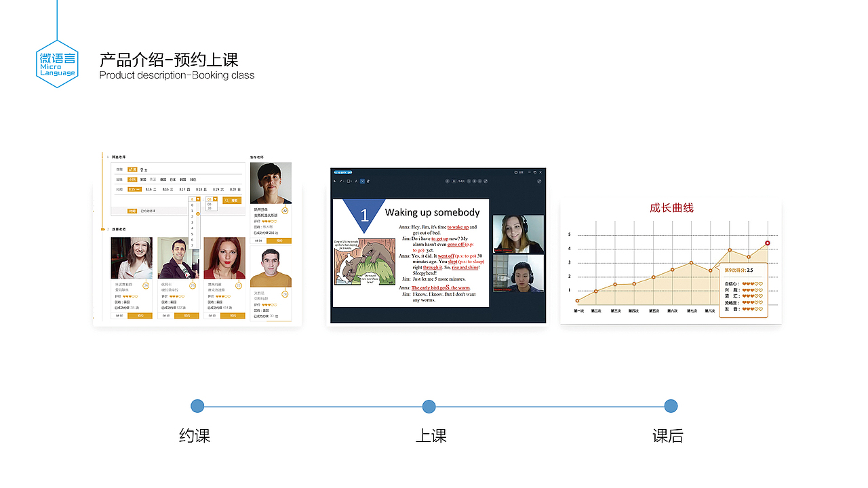868x488 pixels.
Task: Click the circled 28 age badge
Action: point(193,285)
